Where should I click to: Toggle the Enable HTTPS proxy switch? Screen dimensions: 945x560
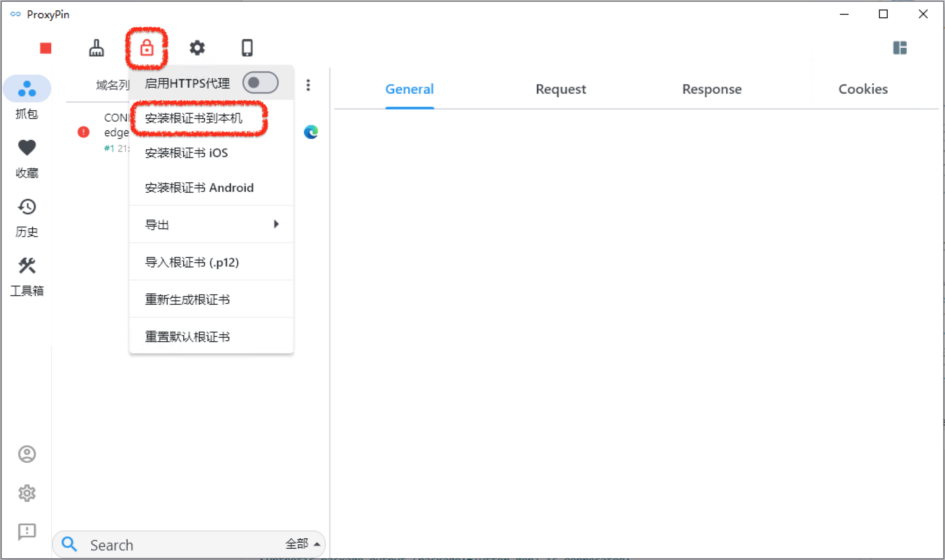(x=260, y=83)
